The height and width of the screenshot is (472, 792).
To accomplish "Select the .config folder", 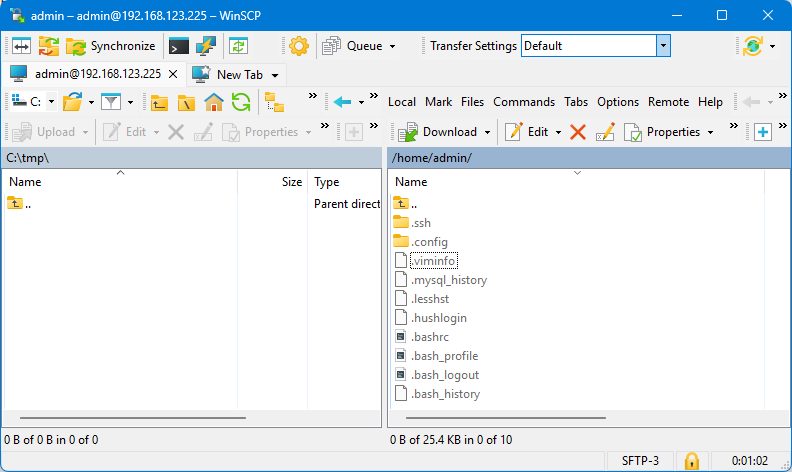I will 420,242.
